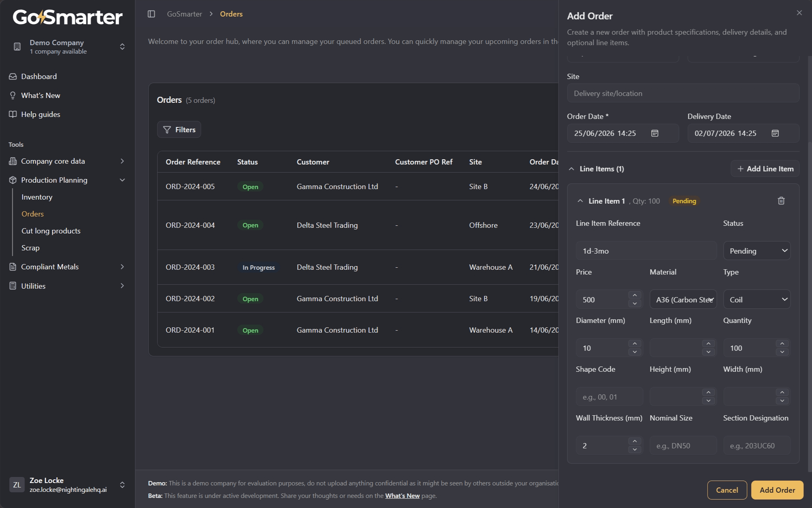Increase Quantity stepper up arrow
This screenshot has width=812, height=508.
(782, 344)
